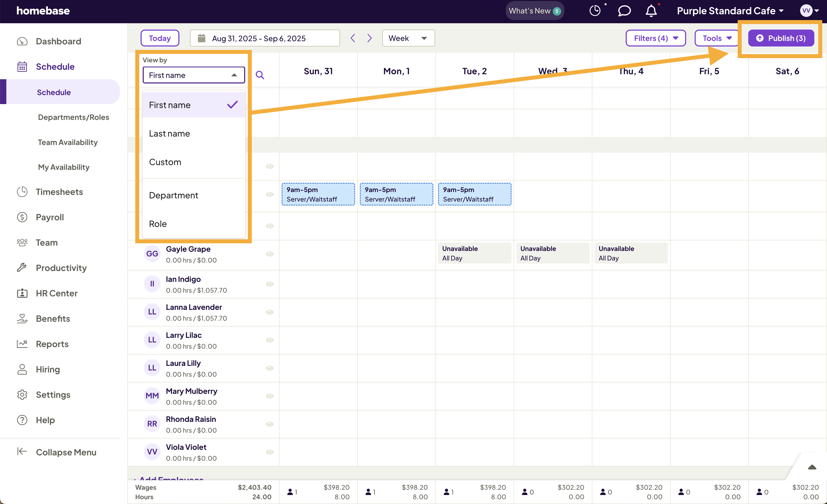Open Payroll from the sidebar
The image size is (827, 504).
click(50, 217)
